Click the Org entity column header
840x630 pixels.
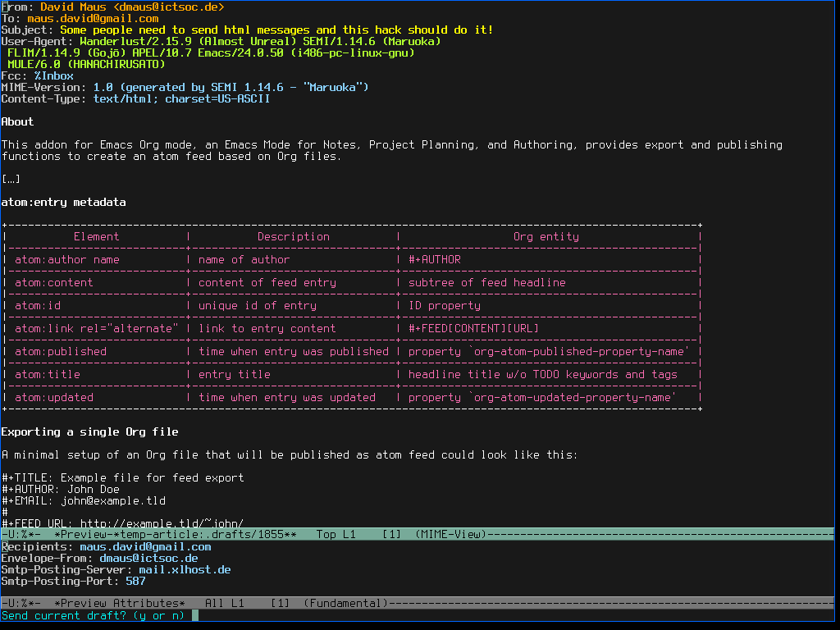pyautogui.click(x=546, y=237)
